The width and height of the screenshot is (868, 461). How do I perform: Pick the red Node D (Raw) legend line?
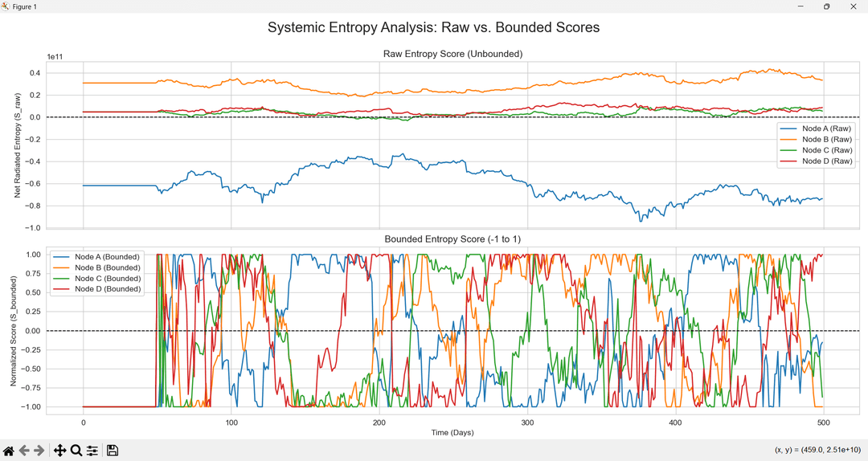tap(791, 161)
